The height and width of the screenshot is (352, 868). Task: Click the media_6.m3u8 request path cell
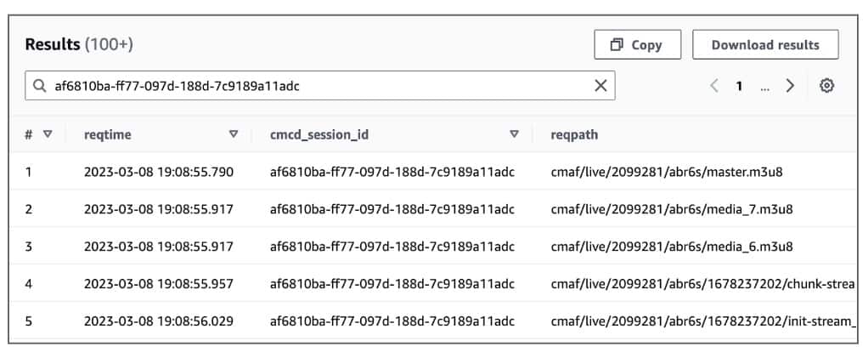pyautogui.click(x=671, y=247)
